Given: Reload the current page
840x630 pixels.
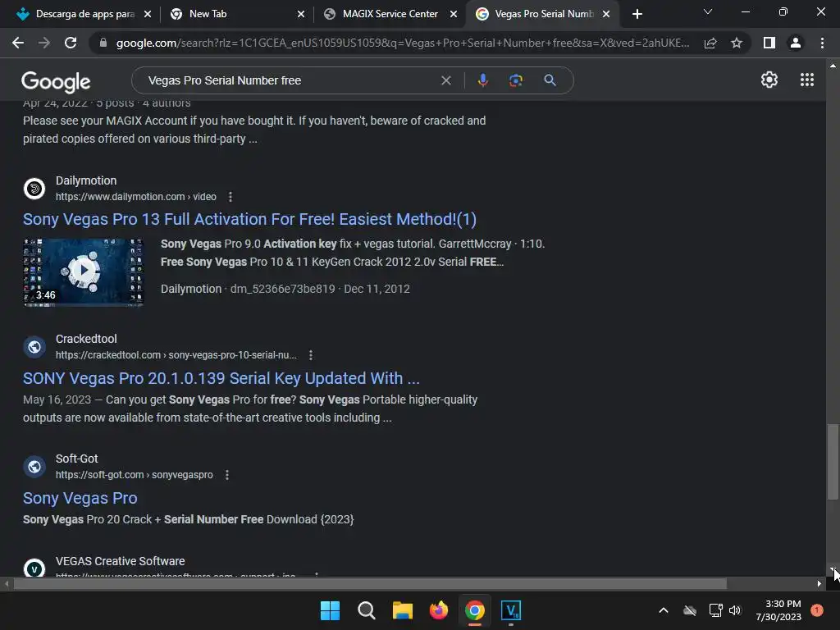Looking at the screenshot, I should click(x=71, y=43).
